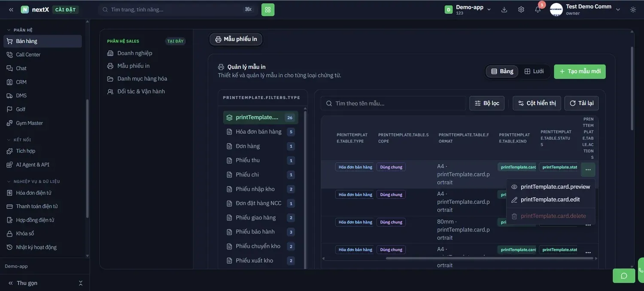644x291 pixels.
Task: Open Golf module
Action: pos(43,109)
